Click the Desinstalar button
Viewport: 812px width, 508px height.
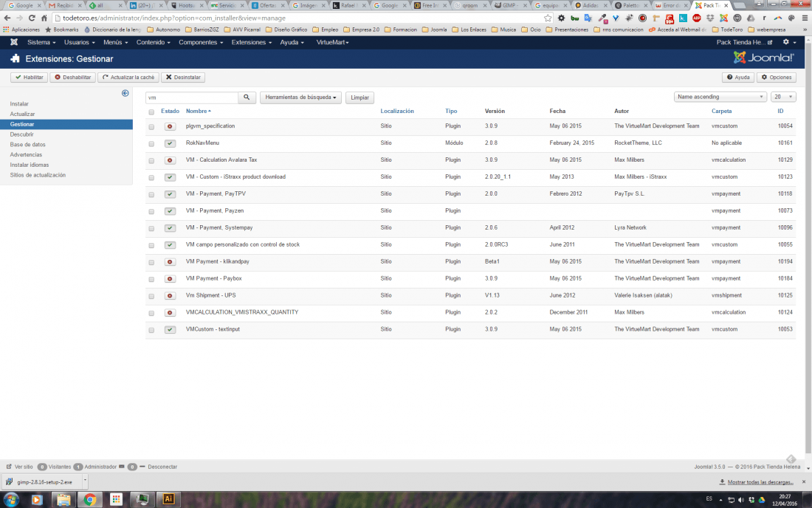(x=183, y=77)
